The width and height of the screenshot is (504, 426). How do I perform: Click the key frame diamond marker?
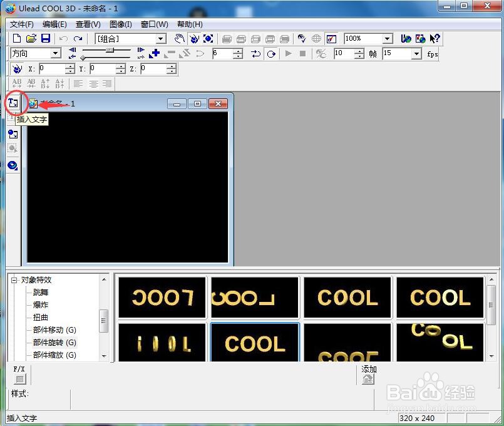83,58
